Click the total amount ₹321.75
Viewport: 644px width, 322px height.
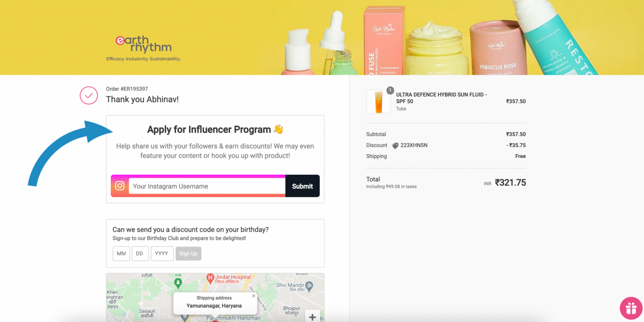(x=510, y=183)
